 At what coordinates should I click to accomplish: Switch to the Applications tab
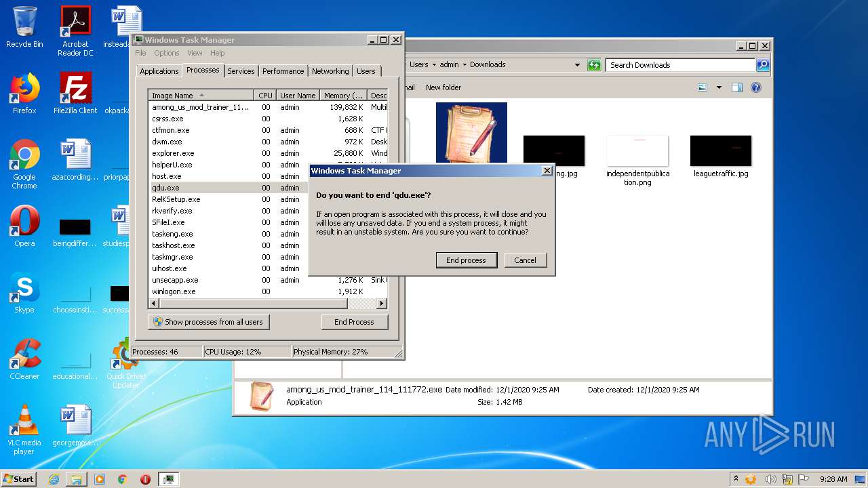[x=159, y=71]
